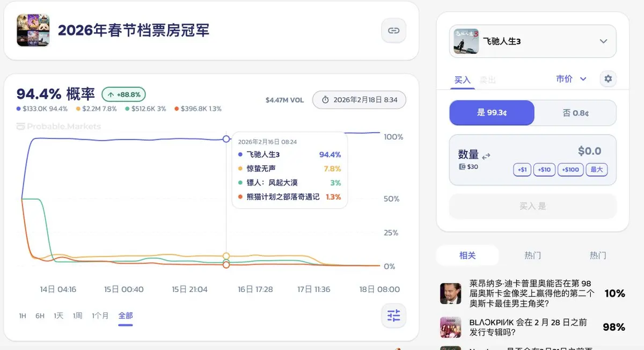Select the middle 热门 tab

coord(532,256)
